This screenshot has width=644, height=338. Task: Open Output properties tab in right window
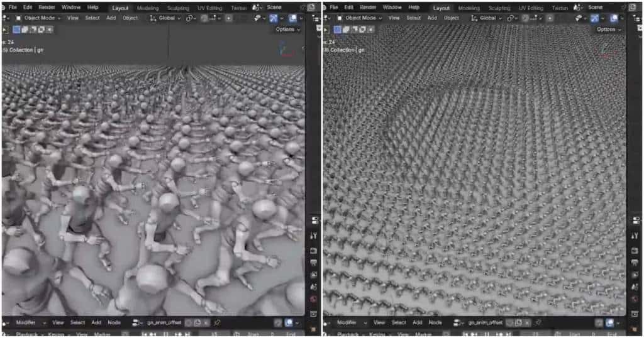(635, 263)
